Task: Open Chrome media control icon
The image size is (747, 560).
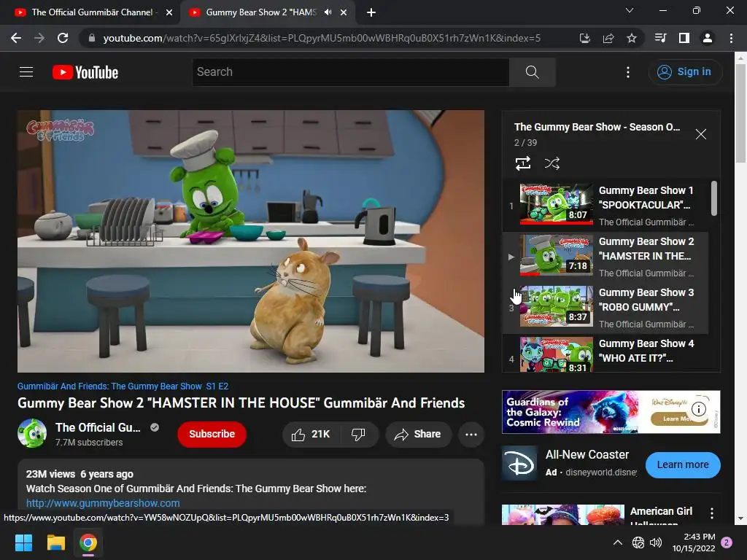Action: 660,38
